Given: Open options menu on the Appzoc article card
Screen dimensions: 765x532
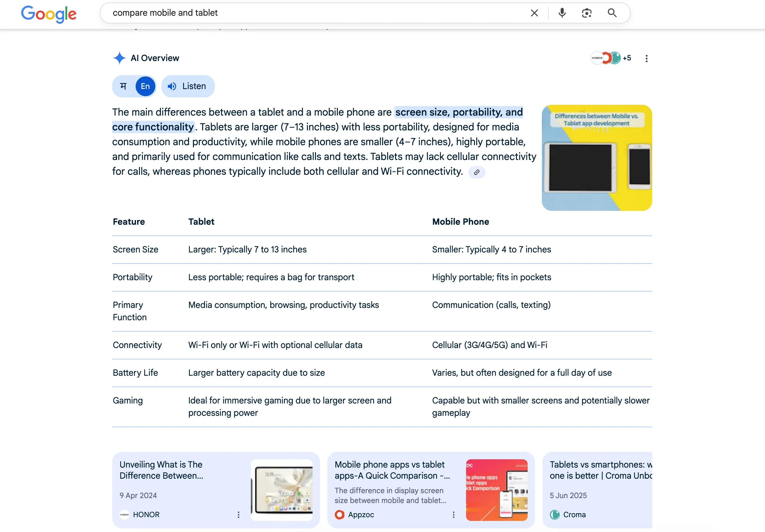Looking at the screenshot, I should point(453,515).
